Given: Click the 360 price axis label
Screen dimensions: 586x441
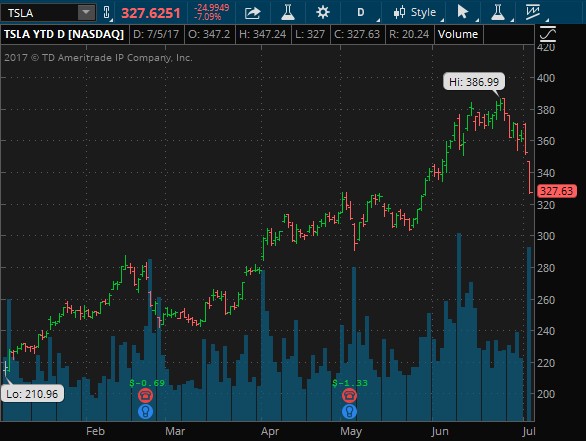Looking at the screenshot, I should point(546,141).
